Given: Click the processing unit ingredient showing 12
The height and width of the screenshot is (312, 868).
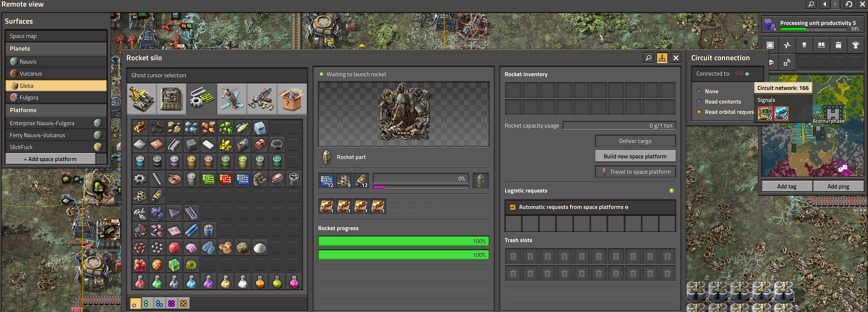Looking at the screenshot, I should tap(327, 181).
